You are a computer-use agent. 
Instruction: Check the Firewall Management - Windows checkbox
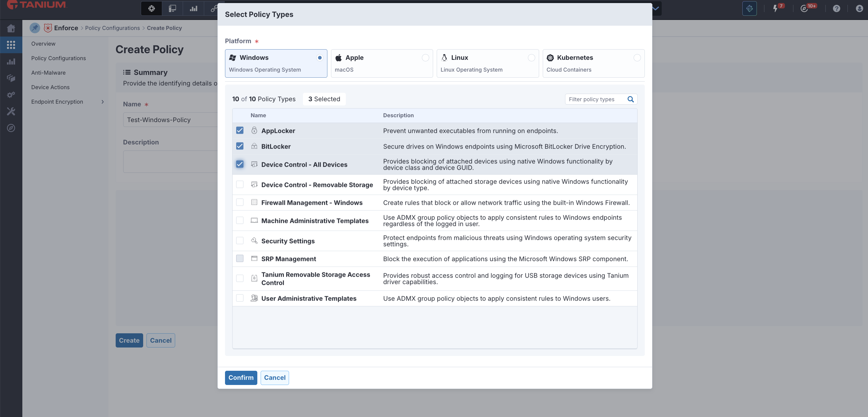click(x=240, y=202)
